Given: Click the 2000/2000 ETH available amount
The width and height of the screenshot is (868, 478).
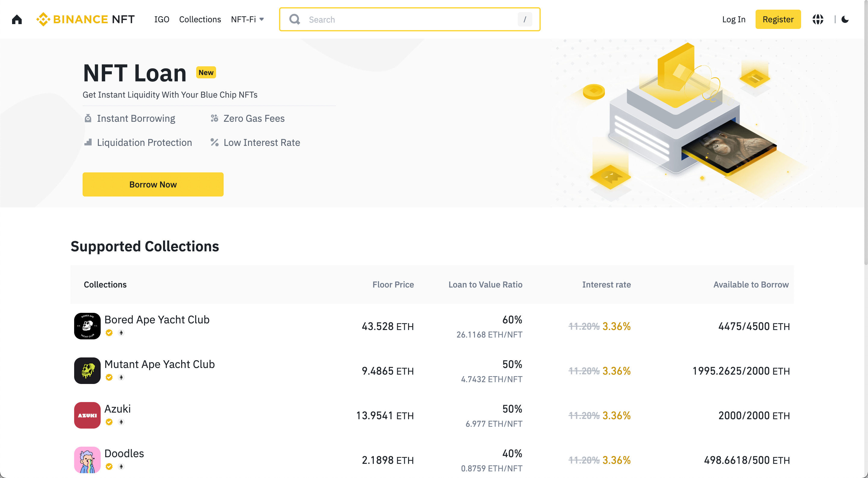Looking at the screenshot, I should [754, 415].
